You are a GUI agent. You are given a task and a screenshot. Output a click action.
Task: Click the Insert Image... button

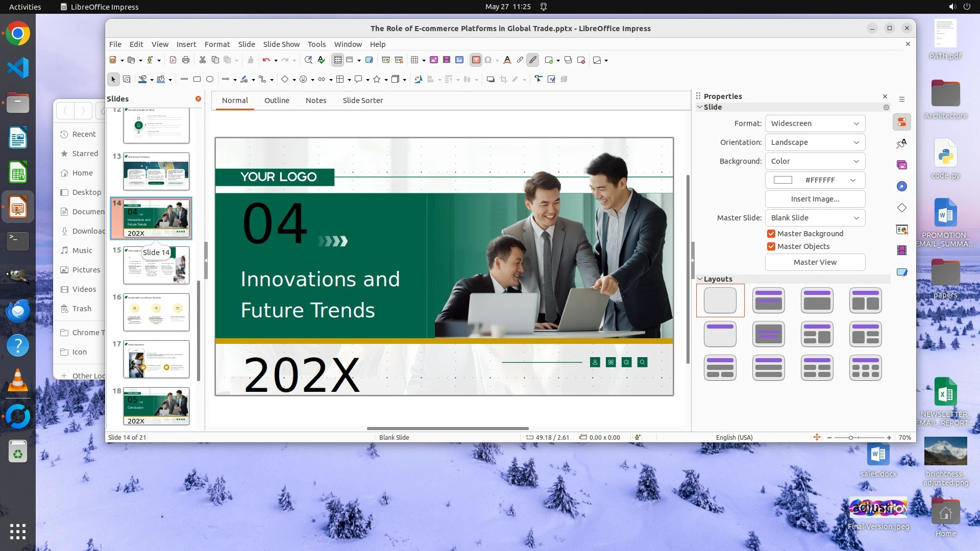pyautogui.click(x=815, y=199)
